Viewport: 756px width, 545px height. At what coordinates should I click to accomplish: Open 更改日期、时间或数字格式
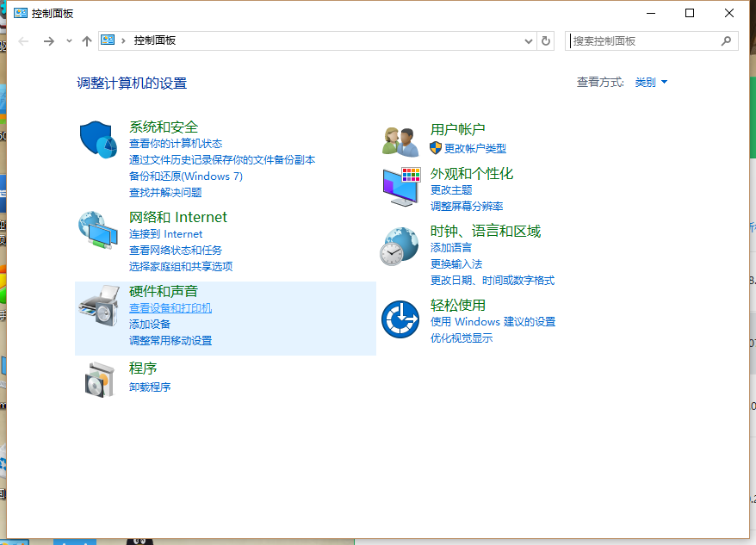pos(493,281)
